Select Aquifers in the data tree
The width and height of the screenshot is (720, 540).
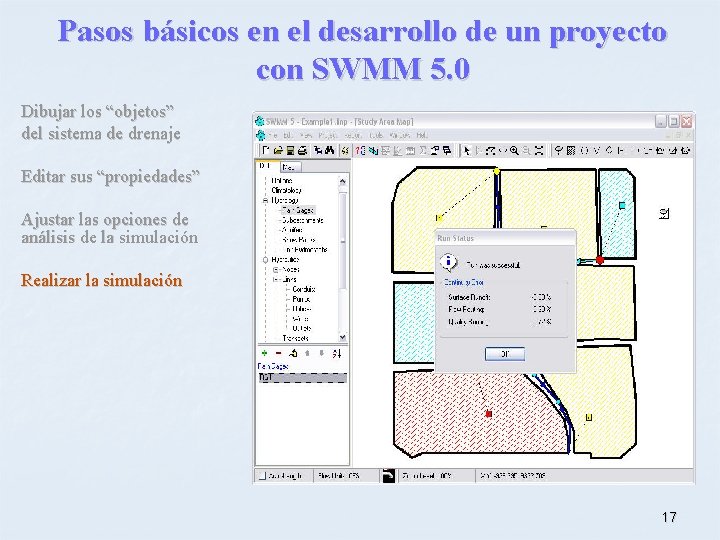pyautogui.click(x=292, y=230)
